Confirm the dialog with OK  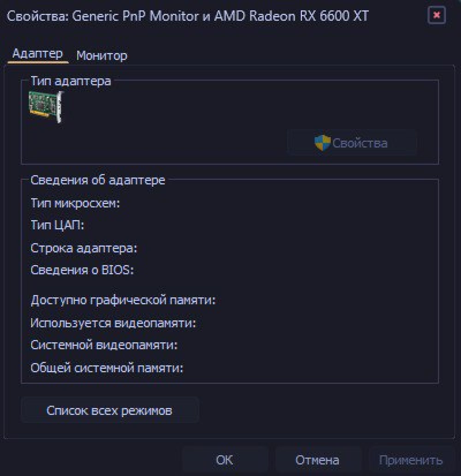coord(225,460)
